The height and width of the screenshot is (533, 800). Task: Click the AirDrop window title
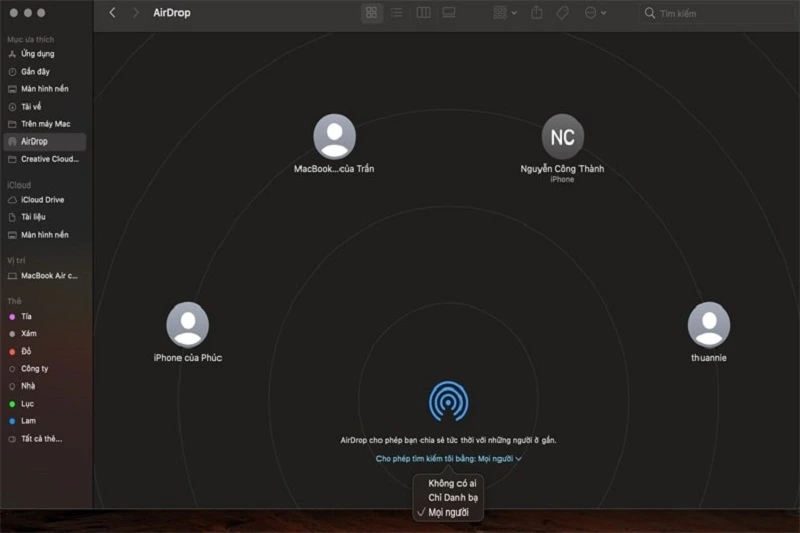pos(172,13)
